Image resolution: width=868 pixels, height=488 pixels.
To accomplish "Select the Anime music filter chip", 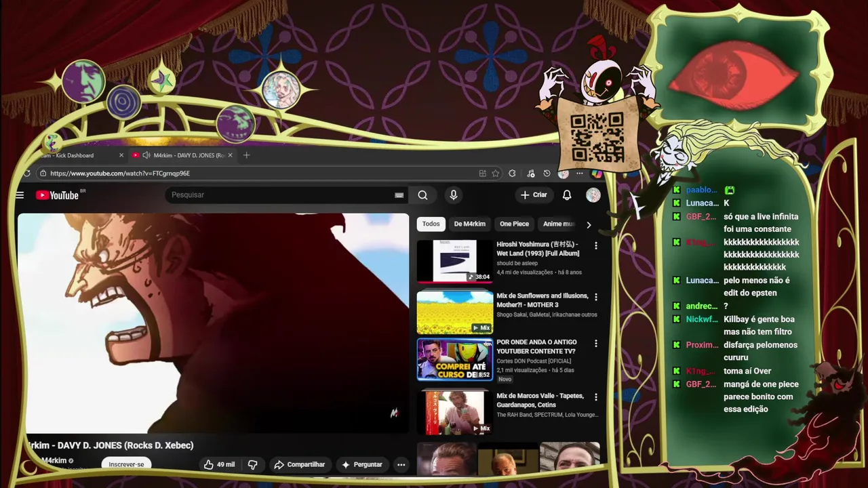I will tap(559, 224).
